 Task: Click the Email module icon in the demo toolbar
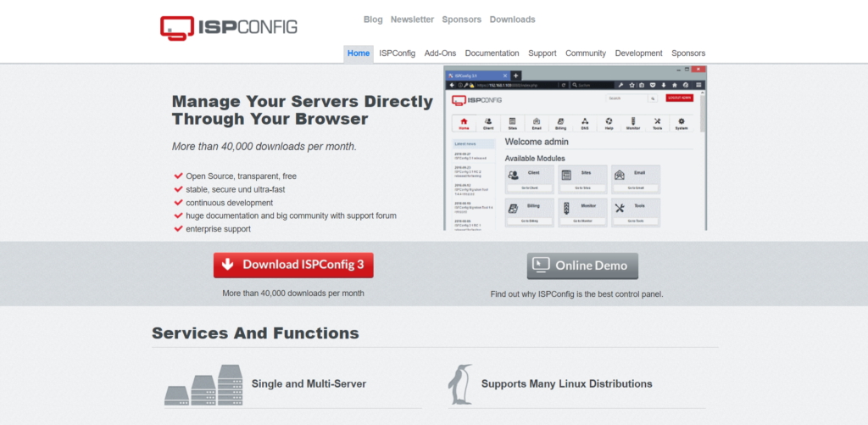tap(537, 121)
